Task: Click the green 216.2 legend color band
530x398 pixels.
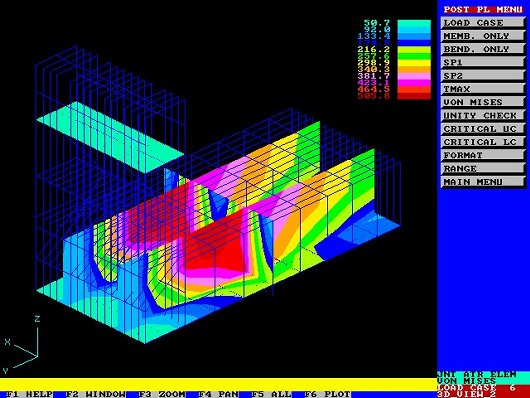Action: point(414,50)
